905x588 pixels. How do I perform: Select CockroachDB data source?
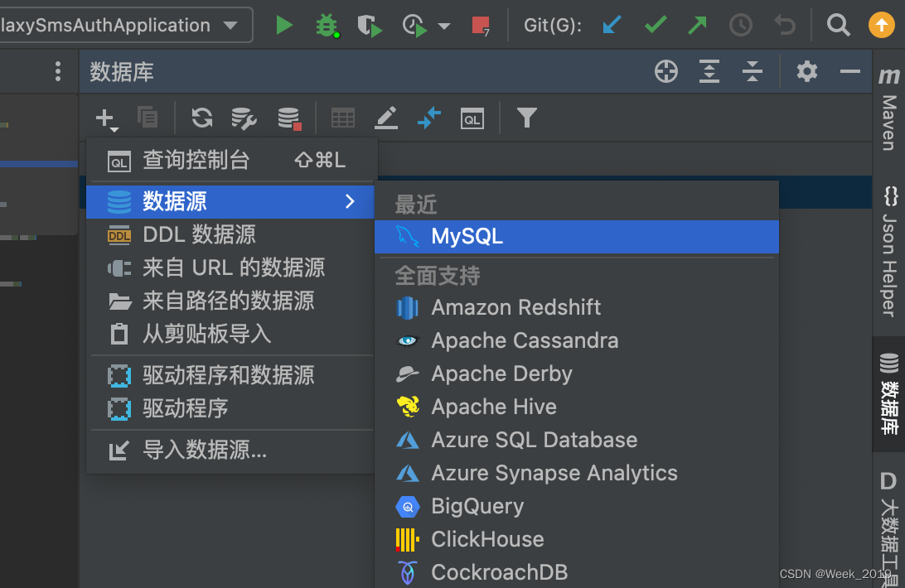point(577,572)
